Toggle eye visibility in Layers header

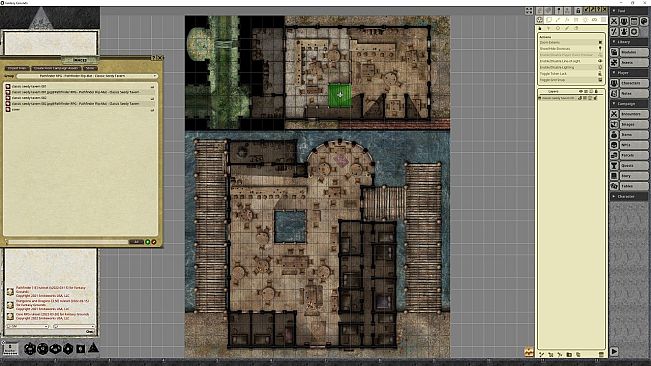click(x=581, y=91)
